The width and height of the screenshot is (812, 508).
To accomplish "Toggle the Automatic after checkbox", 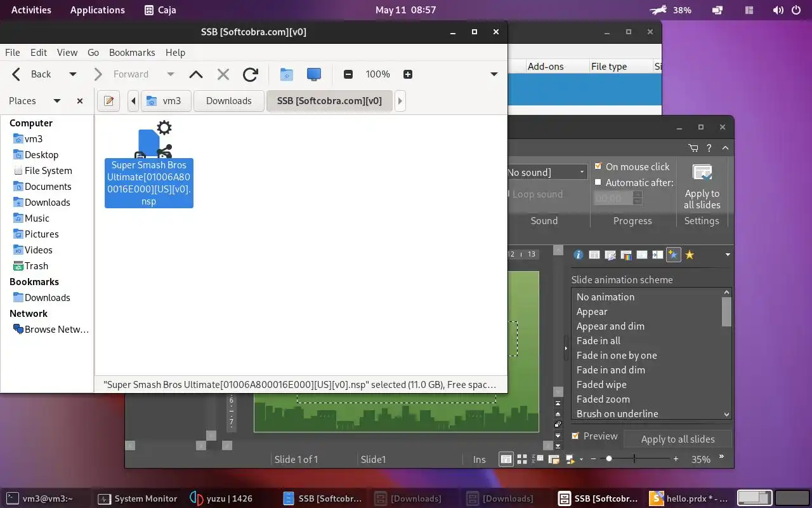I will click(x=598, y=182).
